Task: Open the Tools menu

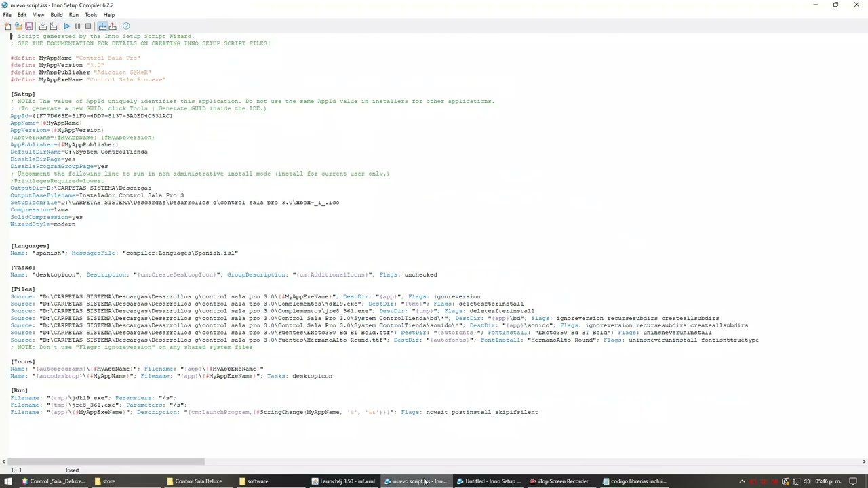Action: tap(91, 15)
